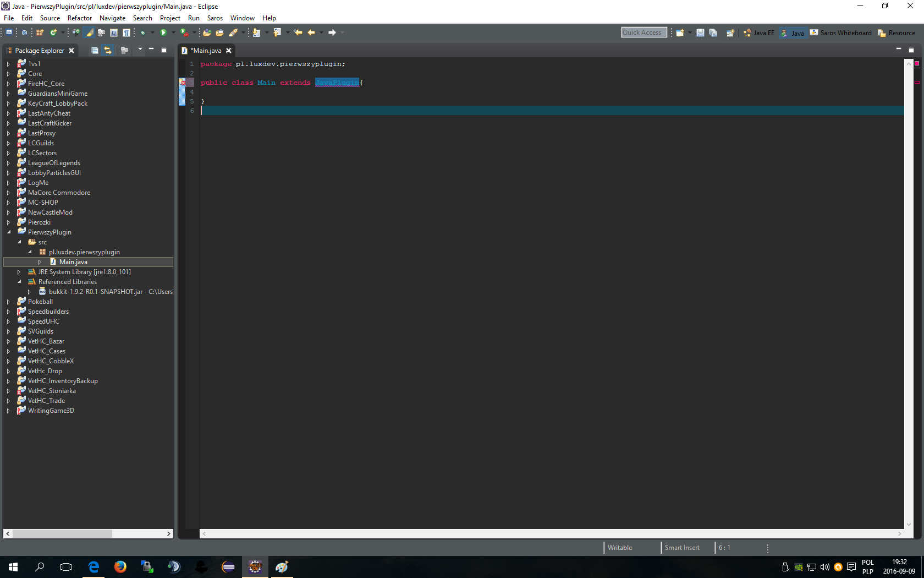Viewport: 924px width, 578px height.
Task: Open the Refactor menu
Action: coord(80,18)
